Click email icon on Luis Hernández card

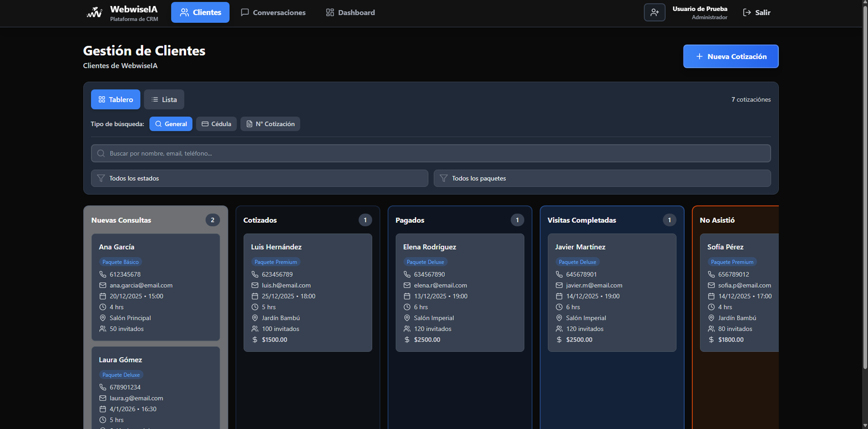[x=255, y=285]
